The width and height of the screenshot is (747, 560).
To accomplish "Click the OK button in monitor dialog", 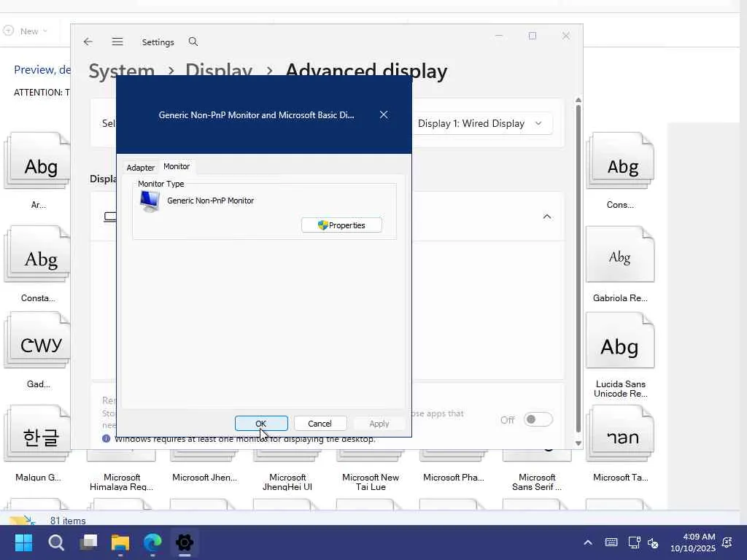I will click(261, 424).
